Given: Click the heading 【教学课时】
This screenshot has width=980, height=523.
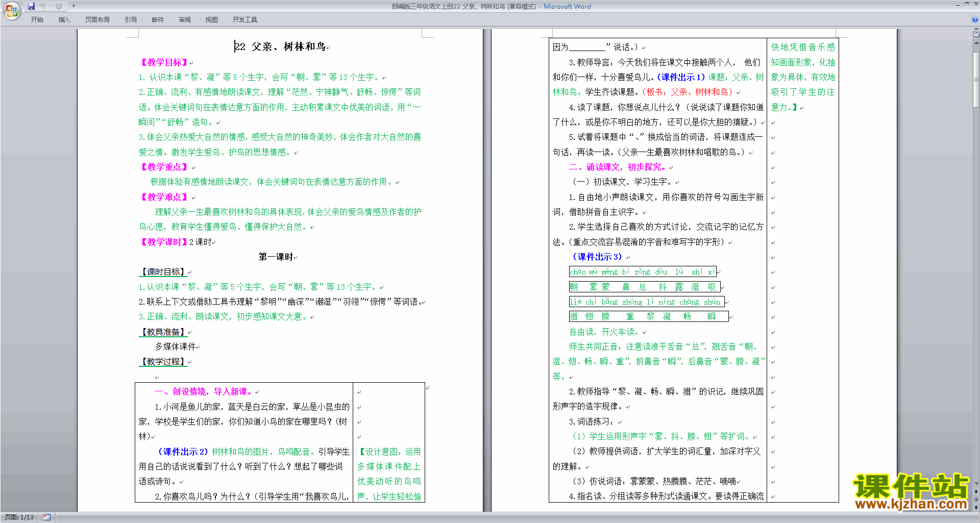Looking at the screenshot, I should (x=164, y=242).
